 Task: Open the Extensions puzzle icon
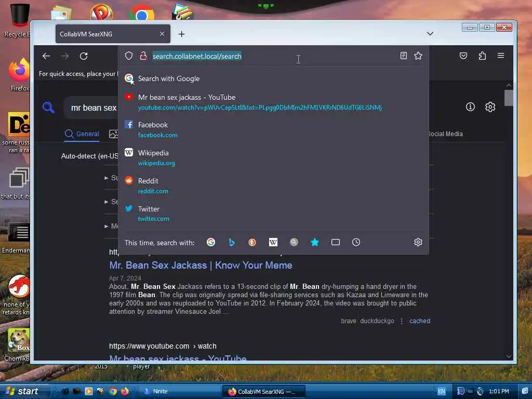pyautogui.click(x=482, y=56)
